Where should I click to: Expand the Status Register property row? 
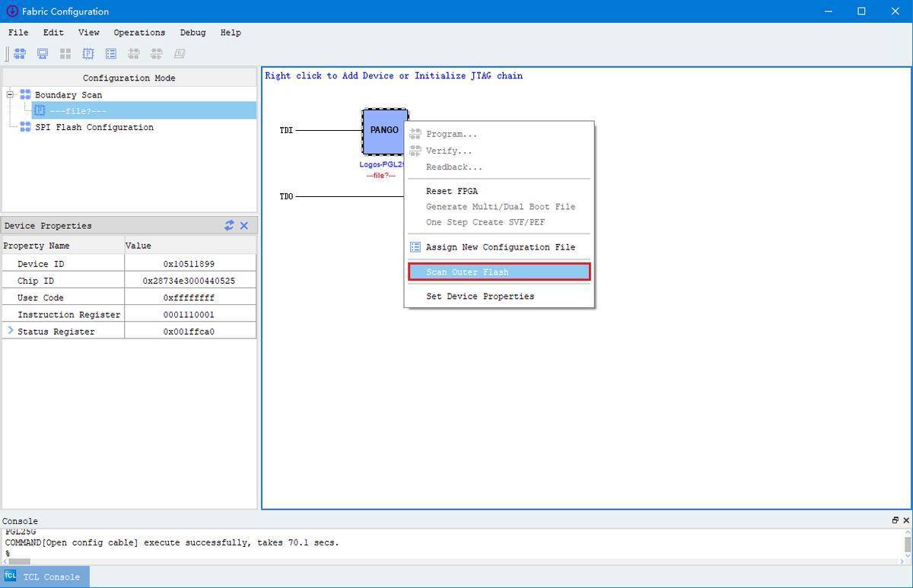(11, 331)
